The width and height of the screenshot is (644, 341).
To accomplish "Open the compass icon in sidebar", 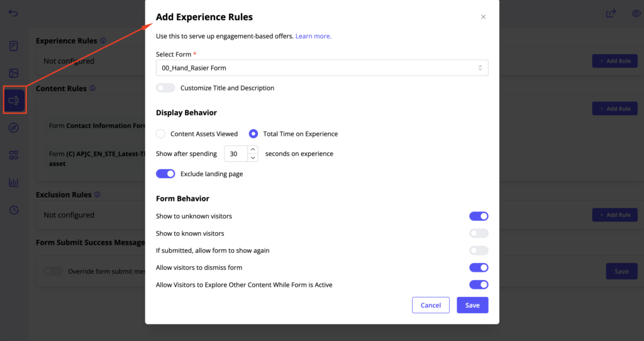I will tap(13, 128).
